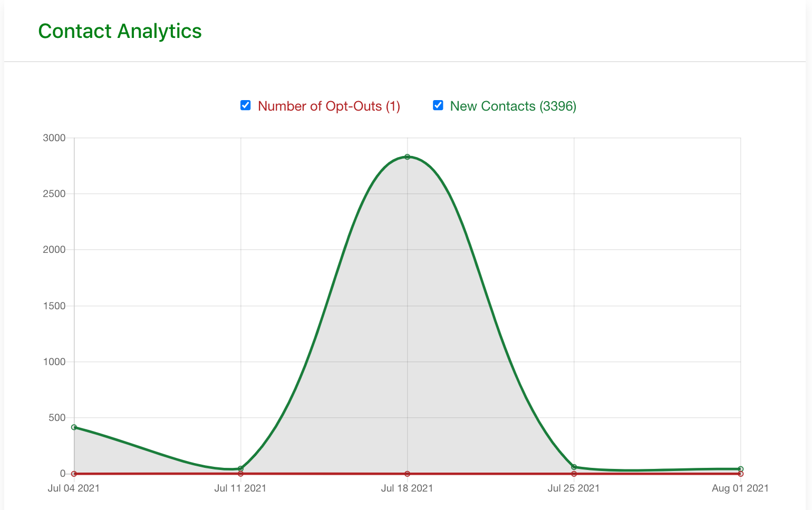Click the Jul 18 2021 axis label
Image resolution: width=812 pixels, height=510 pixels.
click(407, 488)
